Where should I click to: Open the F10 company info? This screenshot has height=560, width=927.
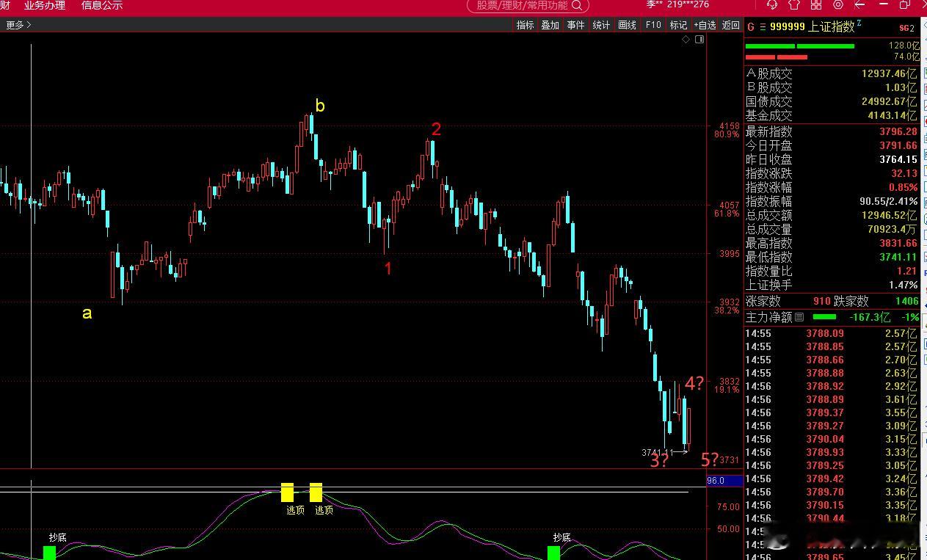(653, 25)
